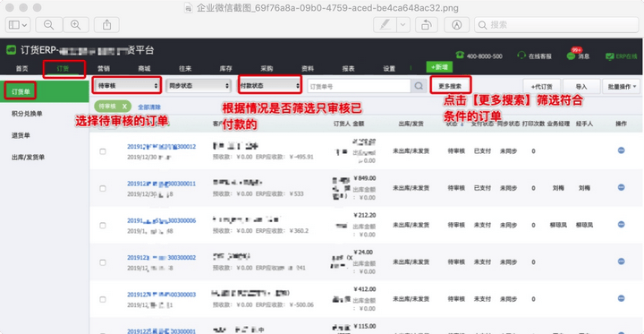Open the 采购 tab
The image size is (644, 334).
267,69
